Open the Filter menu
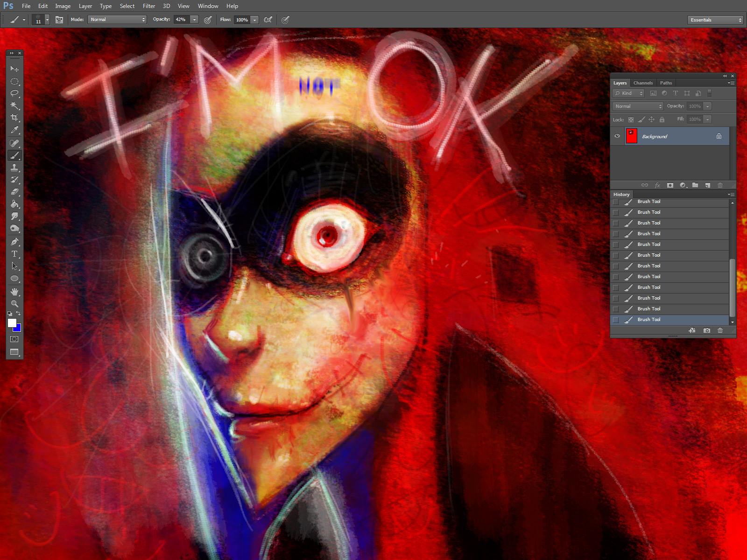 point(149,6)
